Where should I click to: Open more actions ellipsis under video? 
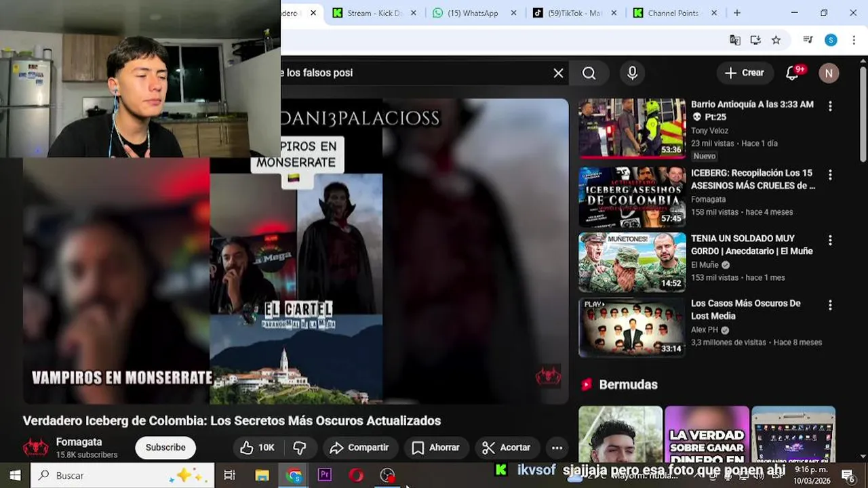coord(557,447)
